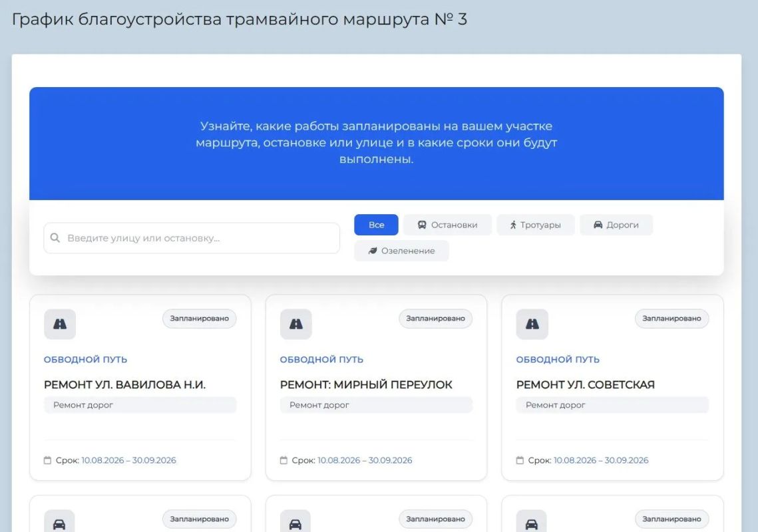Filter by "Остановки"

447,225
